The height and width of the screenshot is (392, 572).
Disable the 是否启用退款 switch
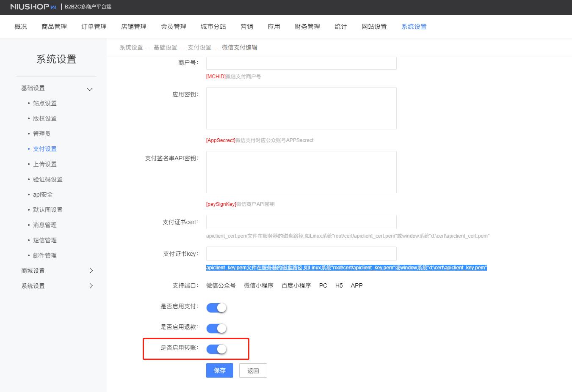(216, 328)
